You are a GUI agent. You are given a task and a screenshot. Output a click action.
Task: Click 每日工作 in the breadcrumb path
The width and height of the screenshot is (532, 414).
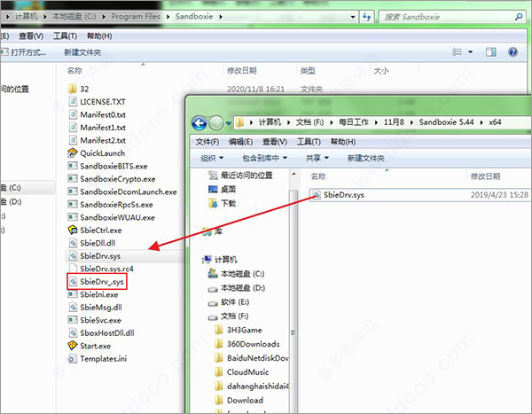coord(354,122)
